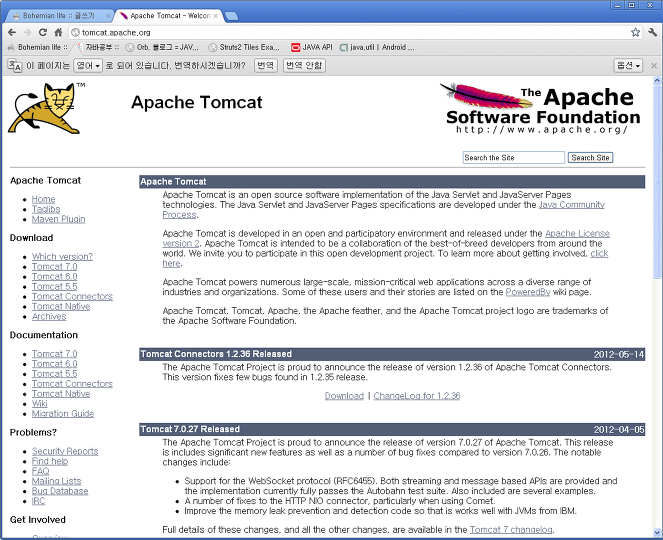Screen dimensions: 663x540
Task: Open the Taglibs sidebar link
Action: pyautogui.click(x=46, y=209)
